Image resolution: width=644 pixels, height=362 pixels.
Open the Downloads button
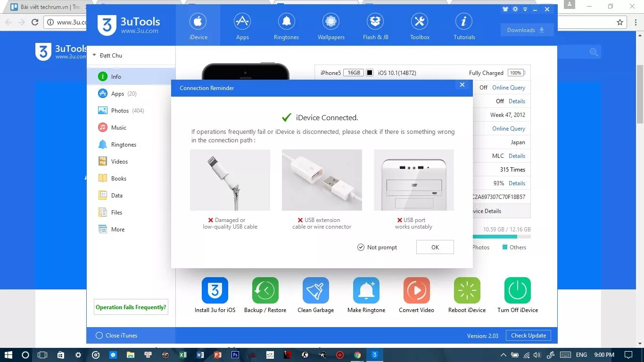point(527,30)
